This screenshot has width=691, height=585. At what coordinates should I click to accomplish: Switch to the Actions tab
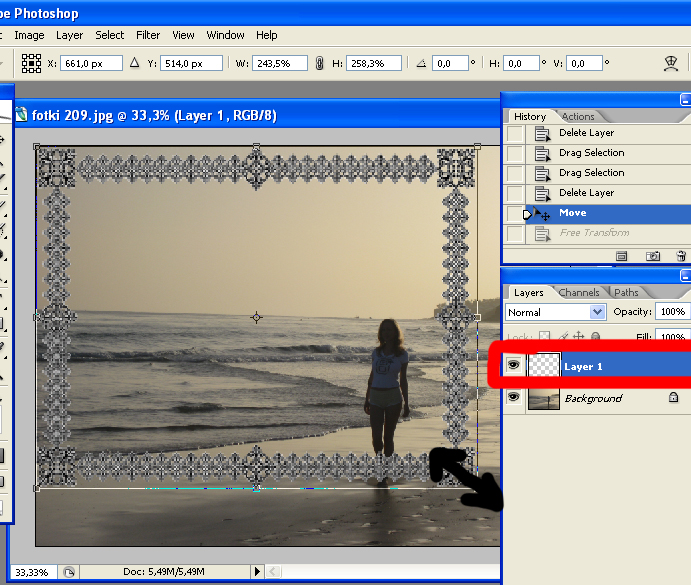click(x=578, y=116)
